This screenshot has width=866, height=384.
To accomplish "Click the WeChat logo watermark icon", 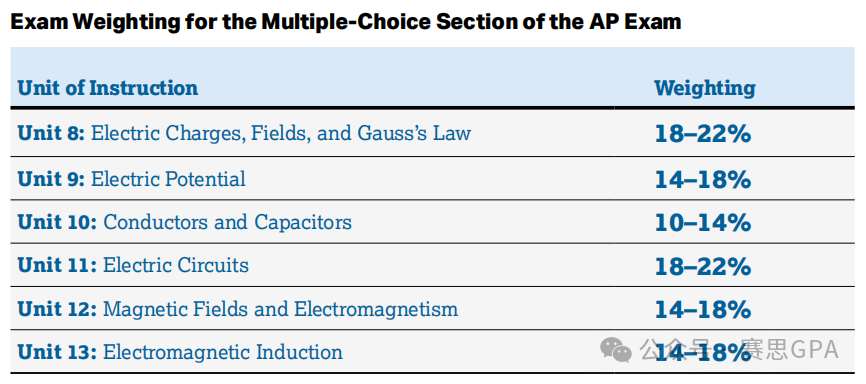I will coord(616,350).
